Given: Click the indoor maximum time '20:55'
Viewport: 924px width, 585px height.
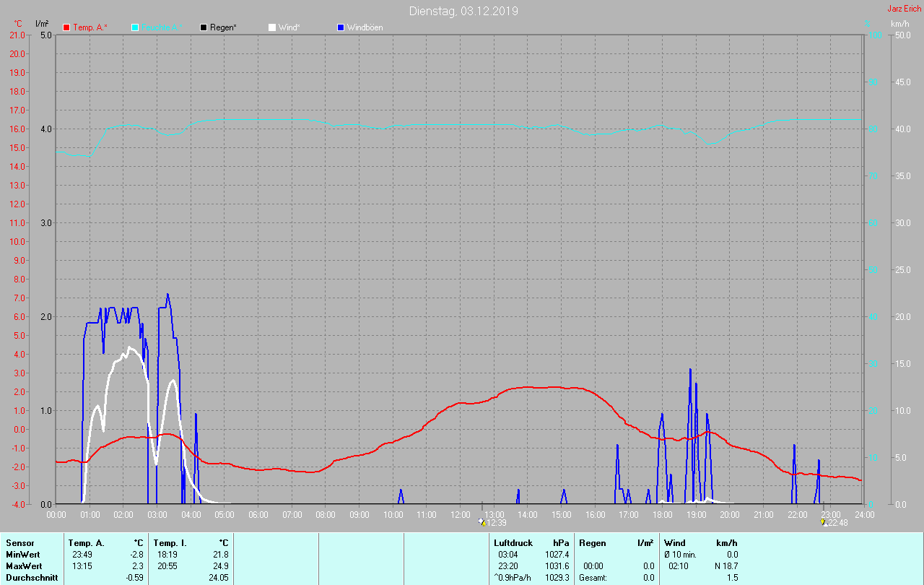Looking at the screenshot, I should (167, 566).
